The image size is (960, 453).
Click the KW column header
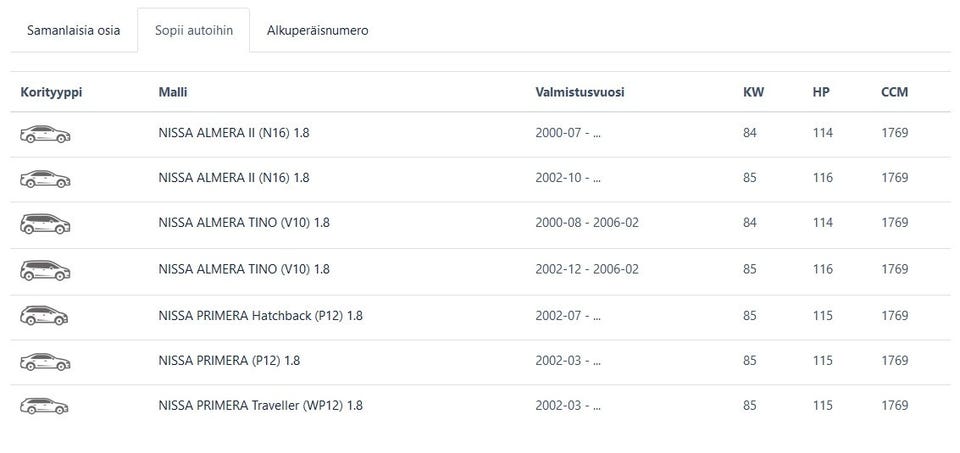[753, 92]
